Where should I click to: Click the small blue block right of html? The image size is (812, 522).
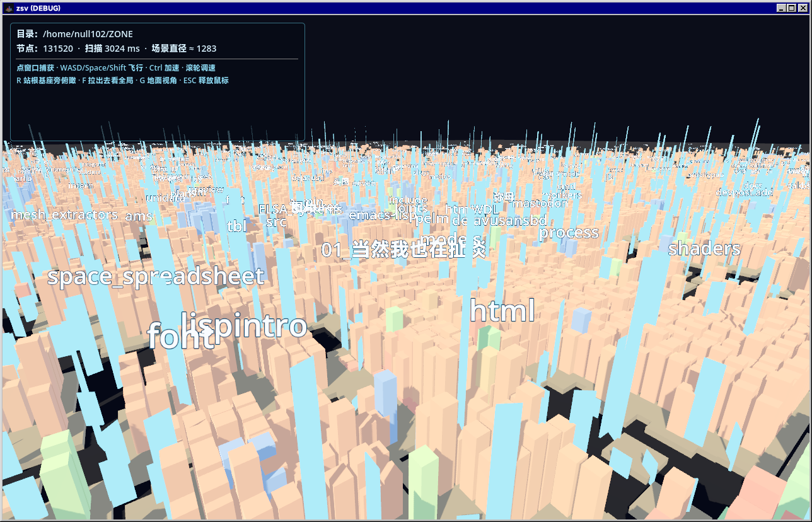(x=581, y=319)
